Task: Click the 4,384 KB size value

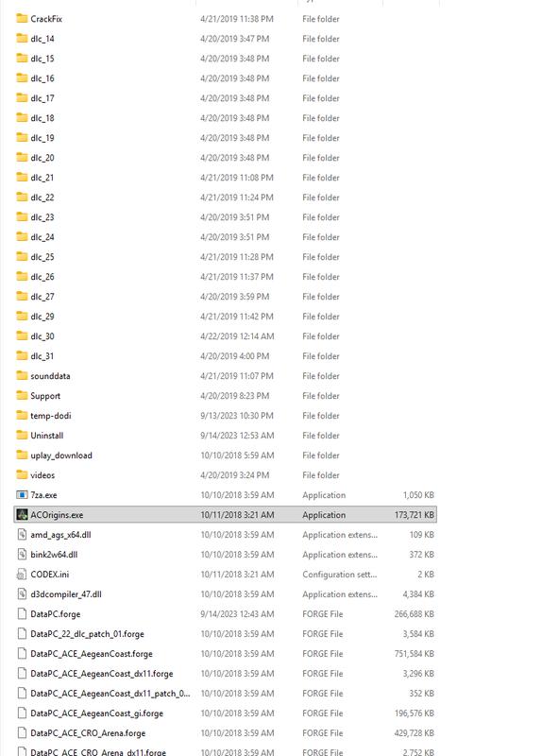Action: tap(418, 594)
